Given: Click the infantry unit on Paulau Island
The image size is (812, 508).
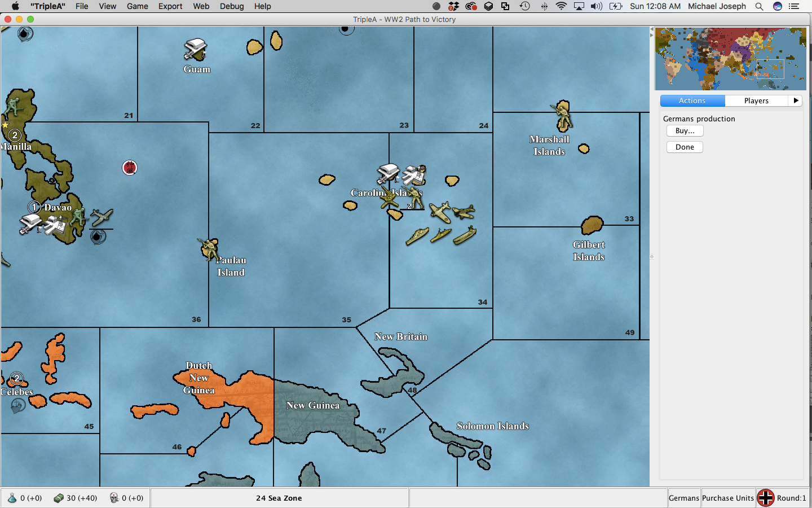Looking at the screenshot, I should [209, 249].
